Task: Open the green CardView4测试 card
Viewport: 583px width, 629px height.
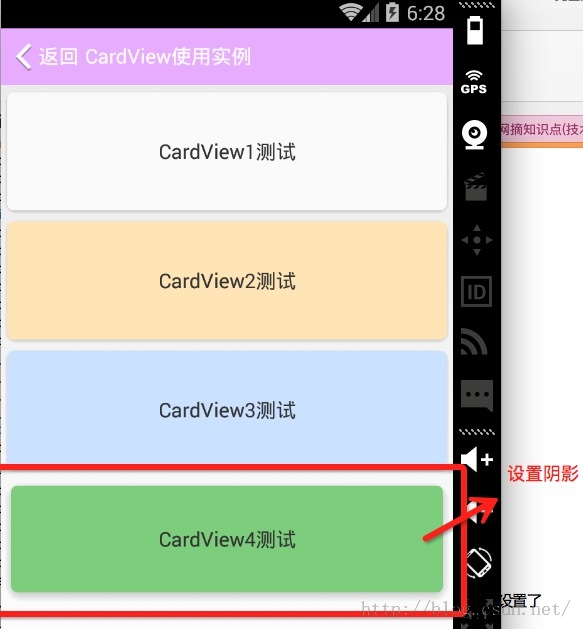Action: (x=227, y=539)
